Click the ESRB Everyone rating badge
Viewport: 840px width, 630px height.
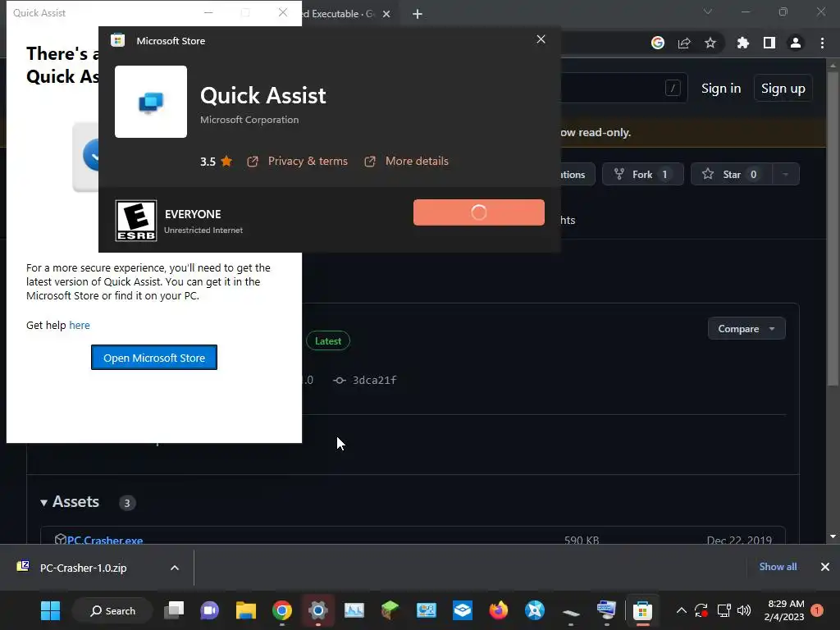(x=136, y=221)
